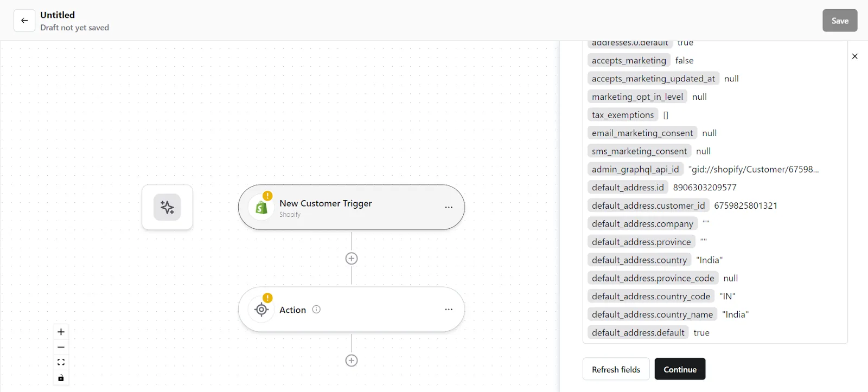The width and height of the screenshot is (868, 392).
Task: Select the Action node
Action: pos(352,309)
